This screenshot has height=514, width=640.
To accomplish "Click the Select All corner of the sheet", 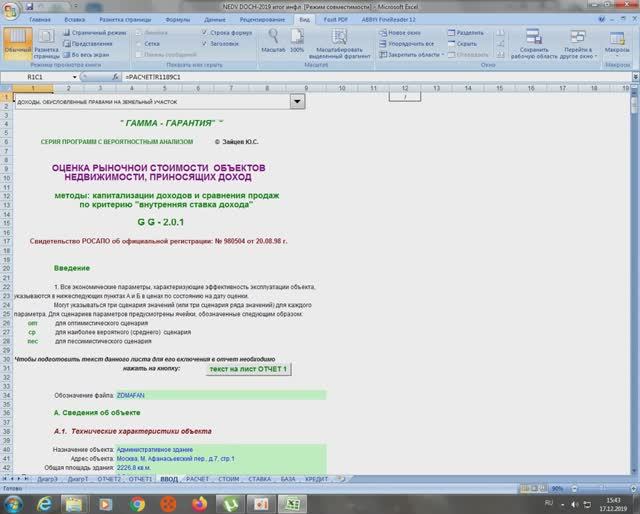I will pyautogui.click(x=6, y=88).
